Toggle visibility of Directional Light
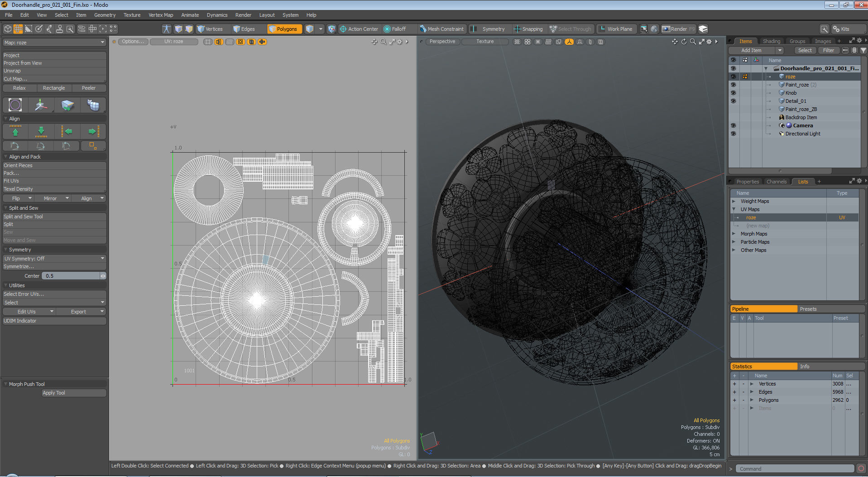Image resolution: width=868 pixels, height=477 pixels. click(733, 134)
